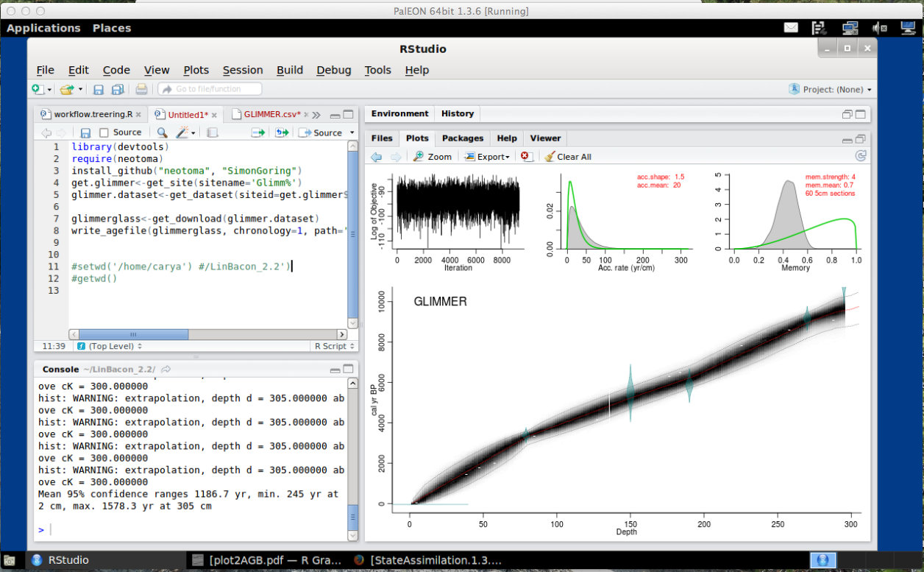The image size is (924, 572).
Task: Minimize the source editor pane
Action: click(335, 115)
